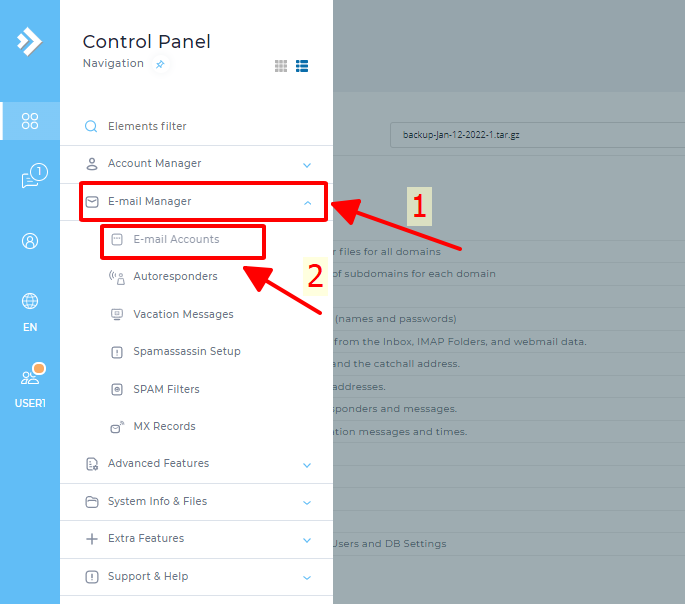Open the dashboard grid icon in sidebar
685x604 pixels.
point(30,121)
